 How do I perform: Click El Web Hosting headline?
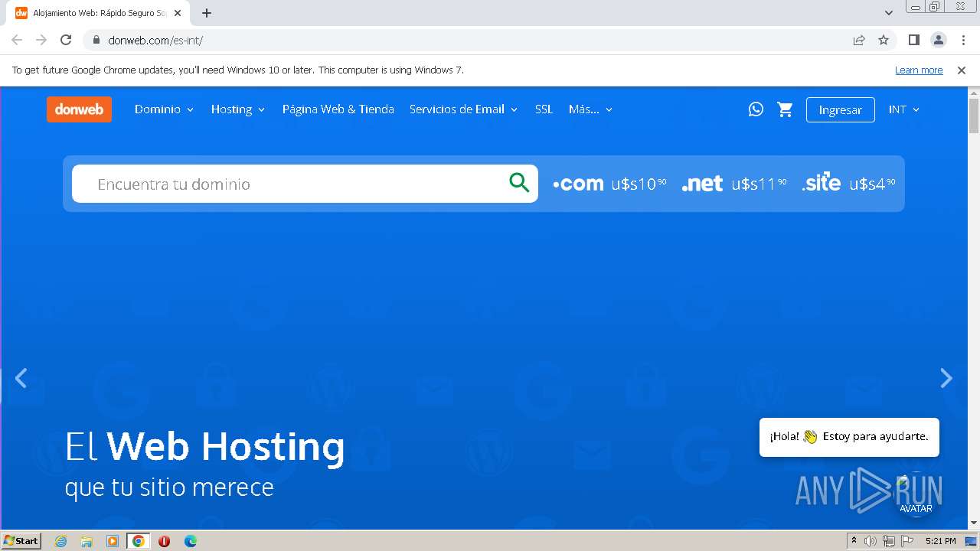click(204, 447)
